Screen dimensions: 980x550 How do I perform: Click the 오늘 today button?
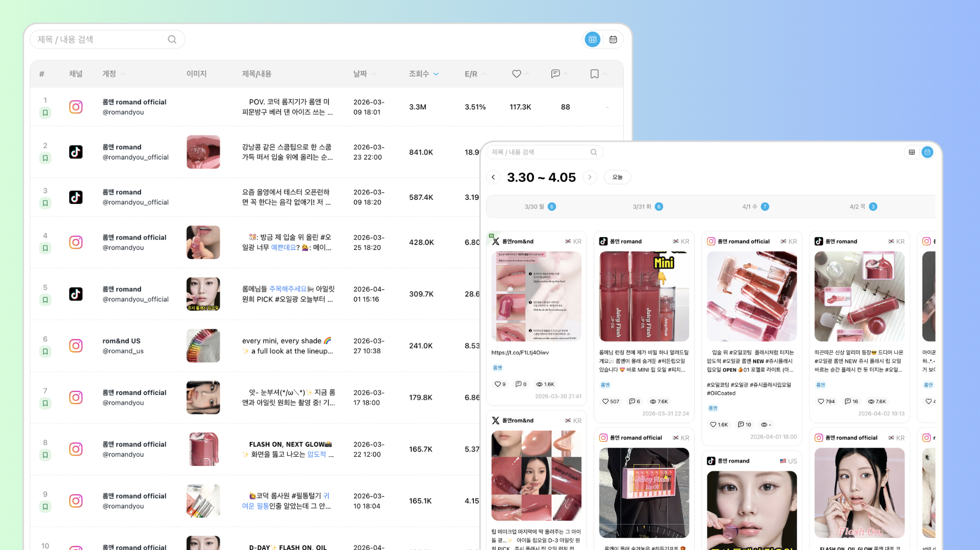pos(617,177)
